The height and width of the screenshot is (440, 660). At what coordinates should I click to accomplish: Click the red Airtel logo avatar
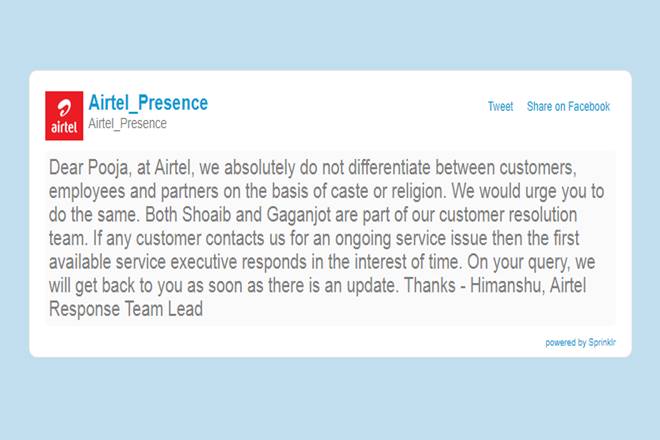point(64,115)
